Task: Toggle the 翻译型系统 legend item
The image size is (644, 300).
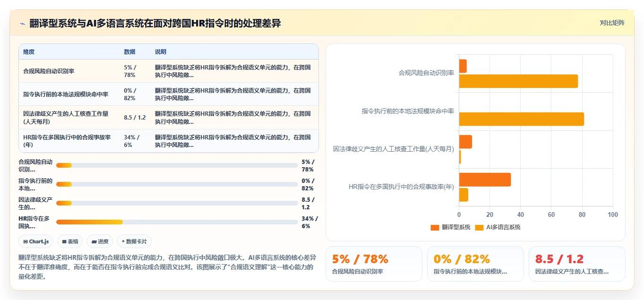Action: click(450, 227)
